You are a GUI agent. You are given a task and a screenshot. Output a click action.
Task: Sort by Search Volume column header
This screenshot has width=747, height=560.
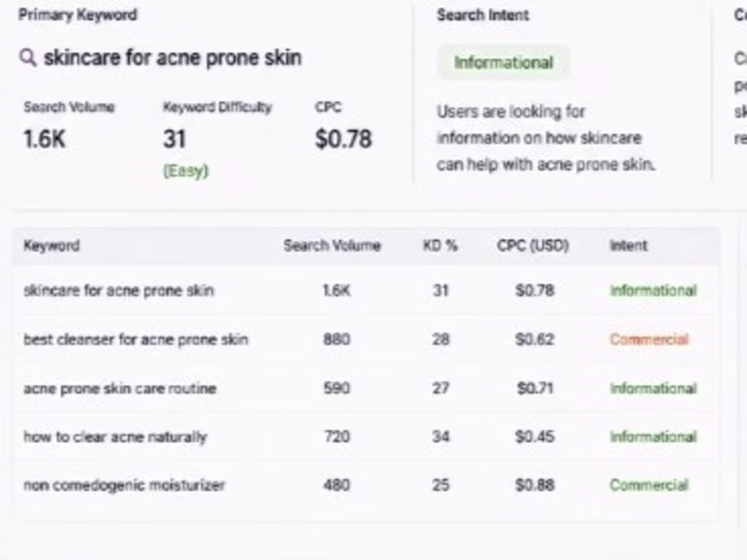coord(332,246)
